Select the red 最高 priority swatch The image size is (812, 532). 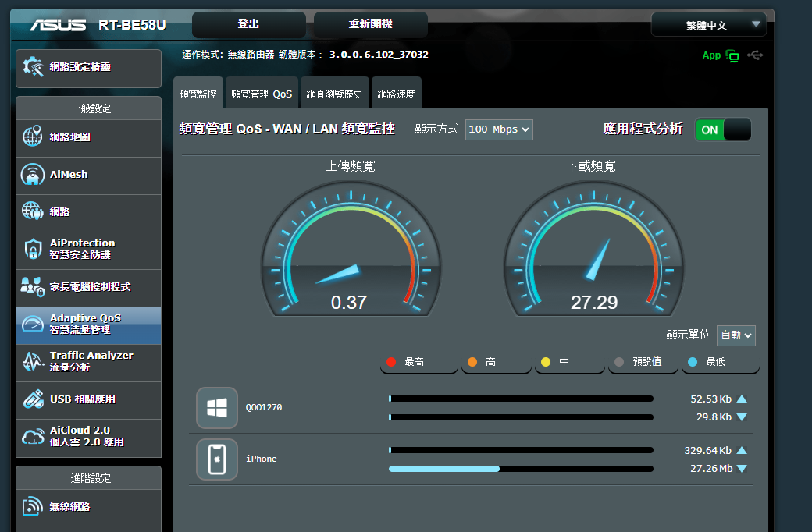[x=391, y=362]
